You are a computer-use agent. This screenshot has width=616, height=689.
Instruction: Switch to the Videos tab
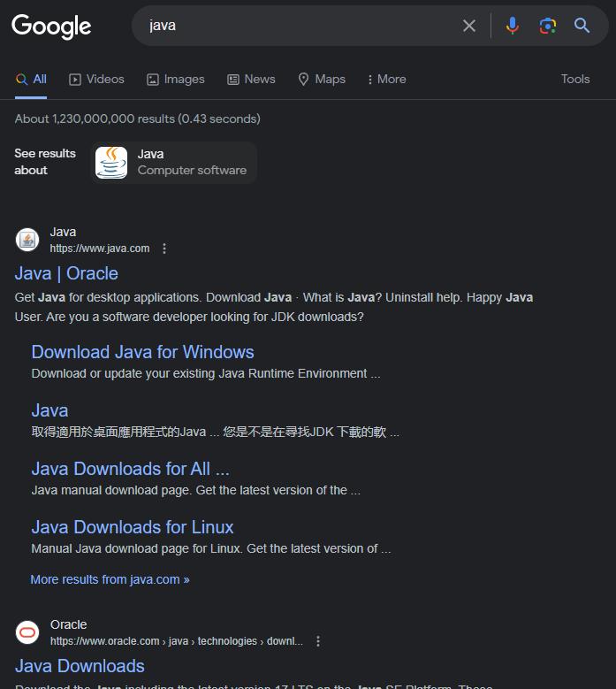pos(96,79)
